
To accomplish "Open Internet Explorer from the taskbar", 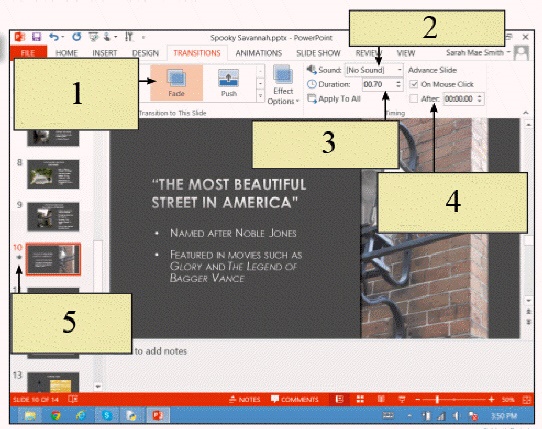I will tap(81, 416).
